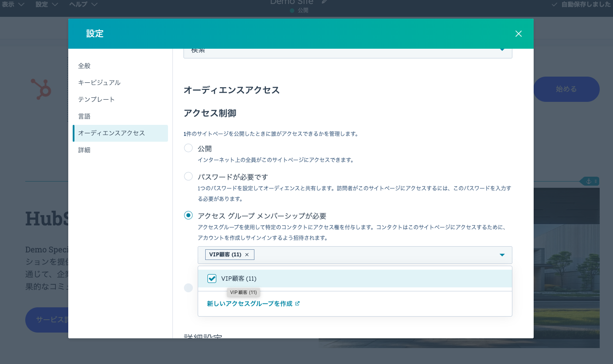Close the 設定 dialog with the X
The image size is (613, 364).
pyautogui.click(x=519, y=34)
